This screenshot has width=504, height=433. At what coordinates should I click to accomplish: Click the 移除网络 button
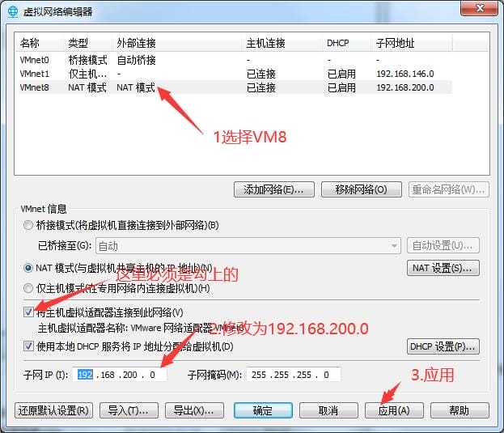coord(361,189)
